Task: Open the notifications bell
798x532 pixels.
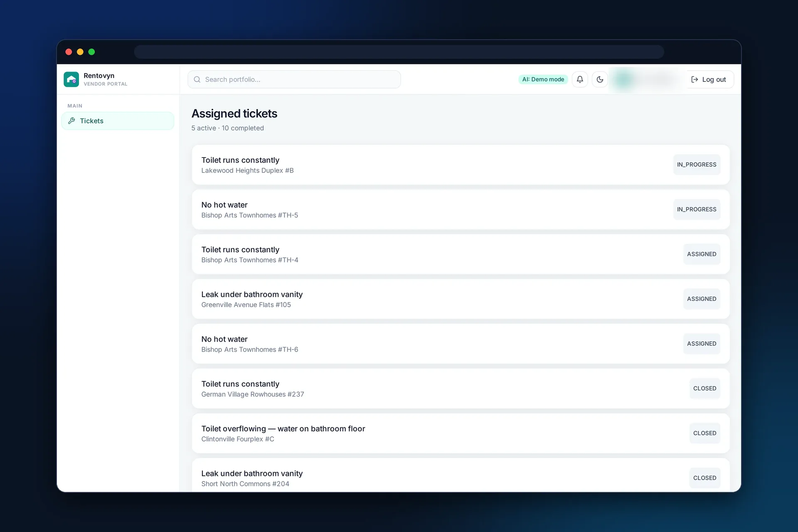Action: click(x=580, y=79)
